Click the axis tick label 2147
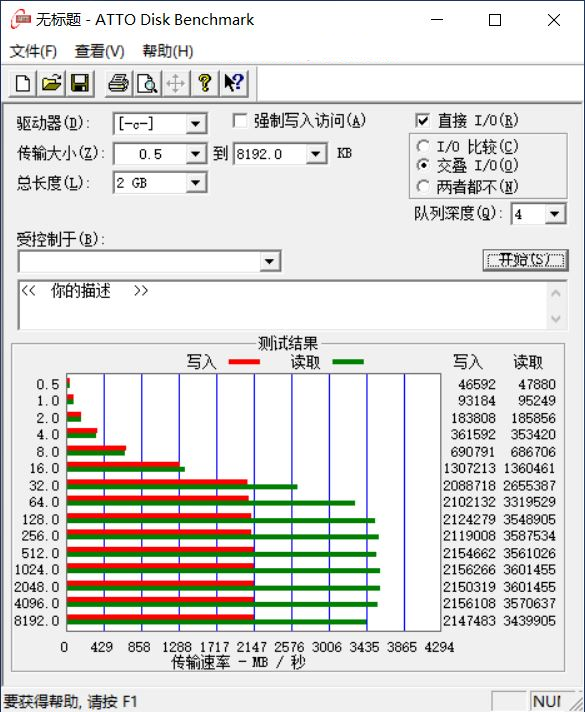This screenshot has width=585, height=712. (x=252, y=647)
